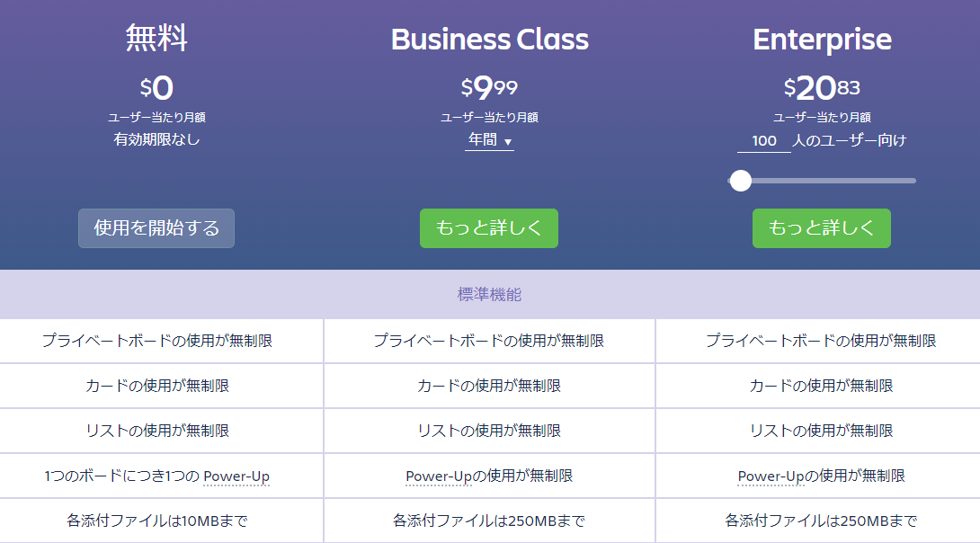980x543 pixels.
Task: Click the 無料 plan title
Action: click(x=156, y=38)
